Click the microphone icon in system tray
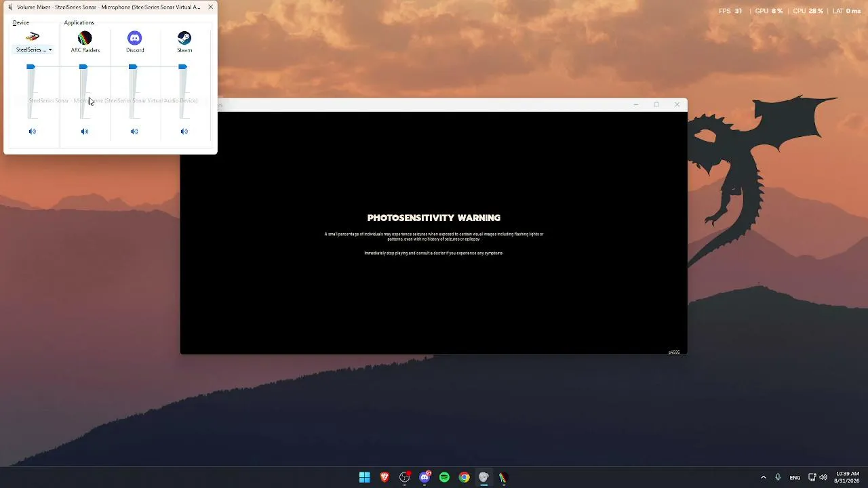 778,477
